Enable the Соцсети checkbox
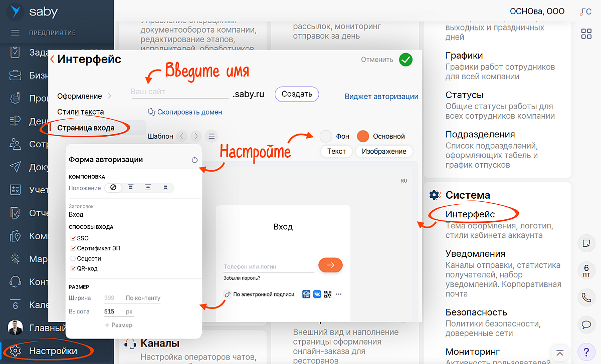This screenshot has height=364, width=601. [73, 258]
